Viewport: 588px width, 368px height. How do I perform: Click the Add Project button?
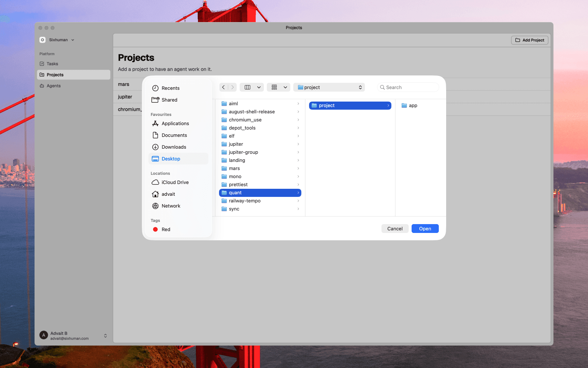tap(529, 40)
